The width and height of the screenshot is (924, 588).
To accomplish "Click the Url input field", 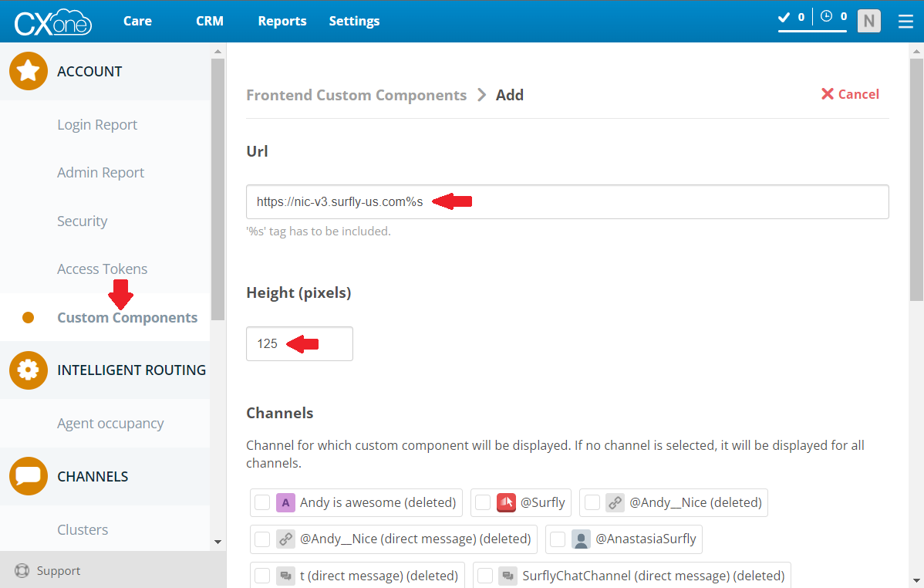I will tap(567, 201).
